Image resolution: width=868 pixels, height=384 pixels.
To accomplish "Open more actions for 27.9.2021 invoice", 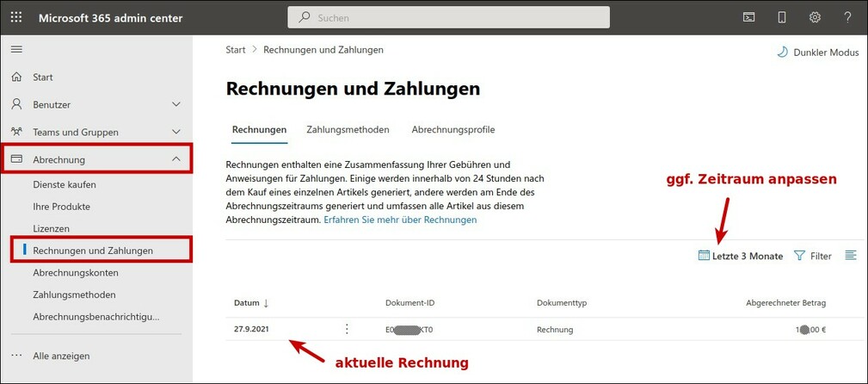I will pos(347,329).
